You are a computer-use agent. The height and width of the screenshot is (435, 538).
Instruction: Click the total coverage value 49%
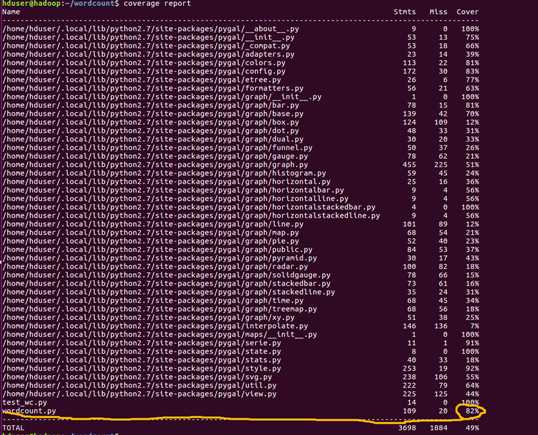[x=472, y=428]
